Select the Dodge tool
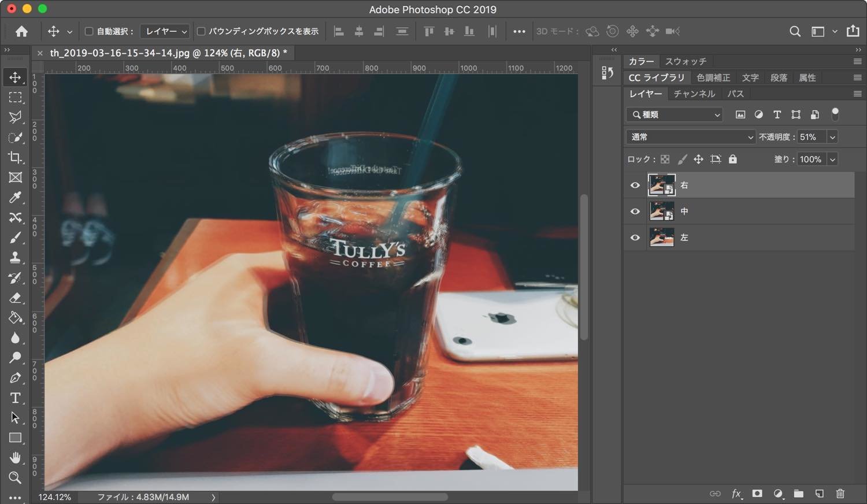This screenshot has width=867, height=504. tap(15, 358)
